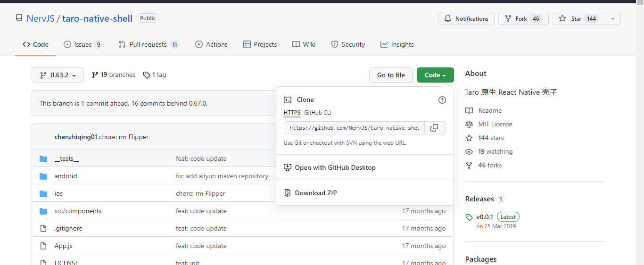644x265 pixels.
Task: Click the Public visibility badge
Action: tap(148, 18)
